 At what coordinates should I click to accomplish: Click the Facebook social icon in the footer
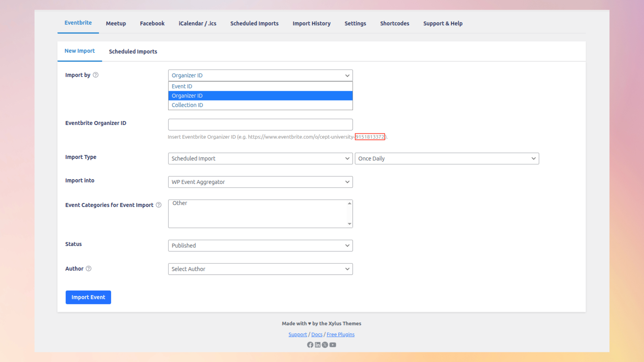tap(310, 345)
